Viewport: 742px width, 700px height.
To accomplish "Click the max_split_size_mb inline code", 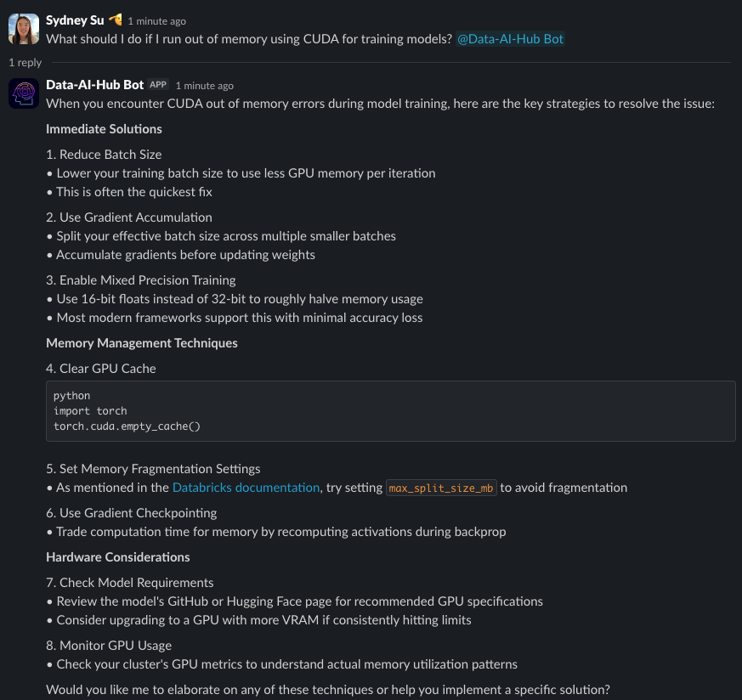I will click(441, 488).
